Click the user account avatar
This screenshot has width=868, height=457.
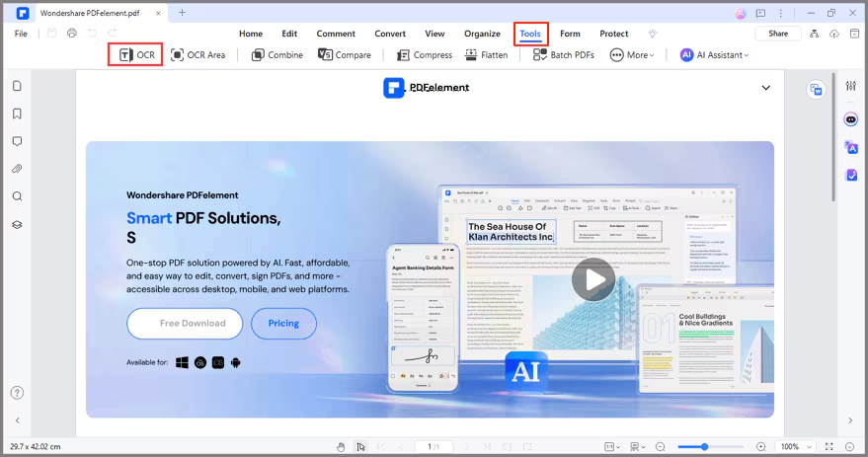point(741,13)
